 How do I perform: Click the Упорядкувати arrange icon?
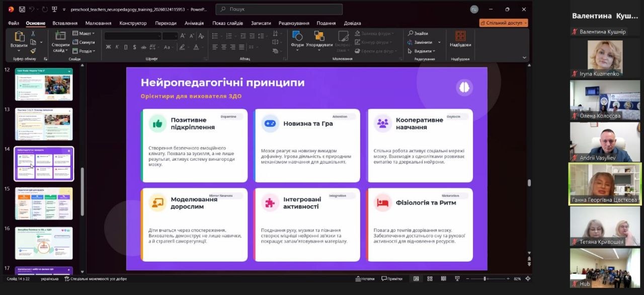pos(319,39)
